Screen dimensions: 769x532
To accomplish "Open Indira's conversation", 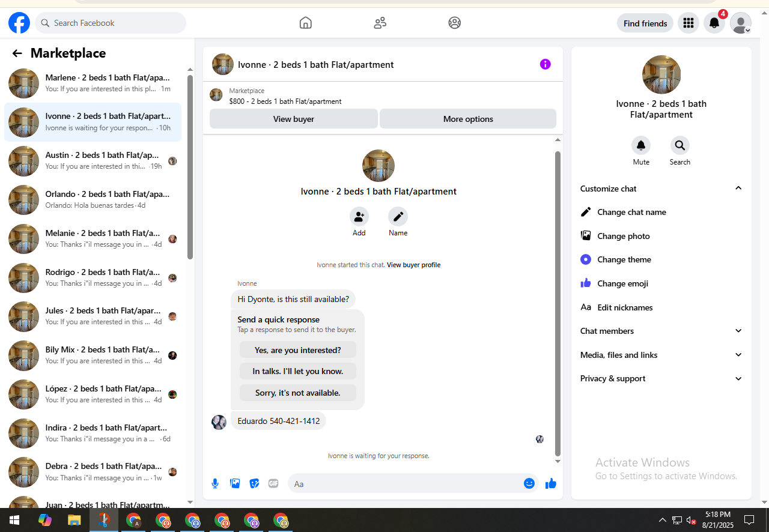I will tap(93, 434).
